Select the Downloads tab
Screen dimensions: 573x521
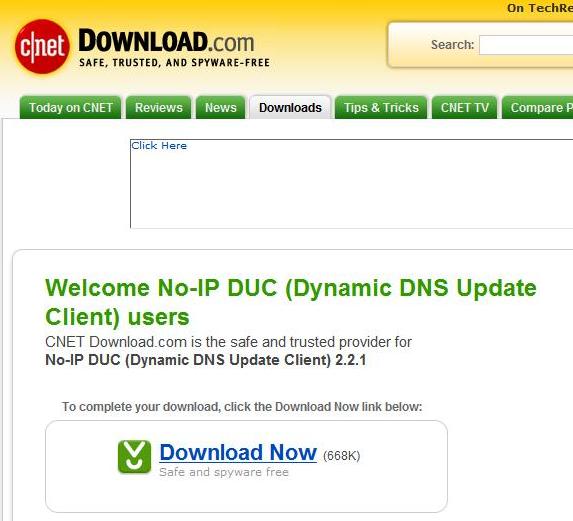(x=290, y=107)
